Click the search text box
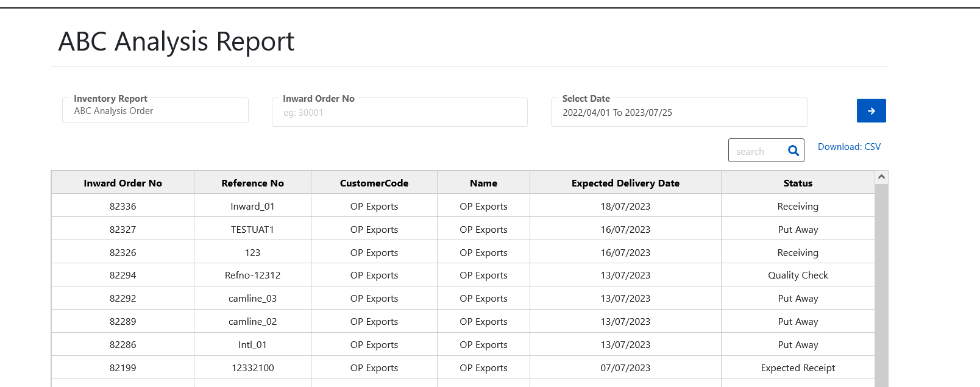The height and width of the screenshot is (387, 980). pos(757,151)
